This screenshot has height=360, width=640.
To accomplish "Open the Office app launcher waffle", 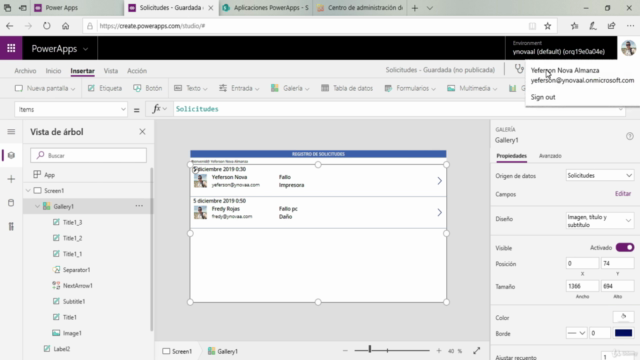I will click(11, 48).
